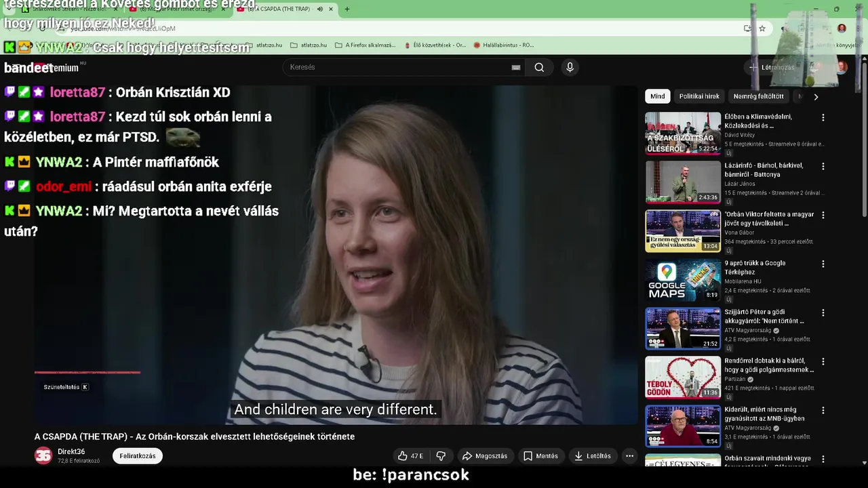The height and width of the screenshot is (488, 868).
Task: Open the 8:54 MNB-ügyben video thumbnail
Action: (683, 426)
